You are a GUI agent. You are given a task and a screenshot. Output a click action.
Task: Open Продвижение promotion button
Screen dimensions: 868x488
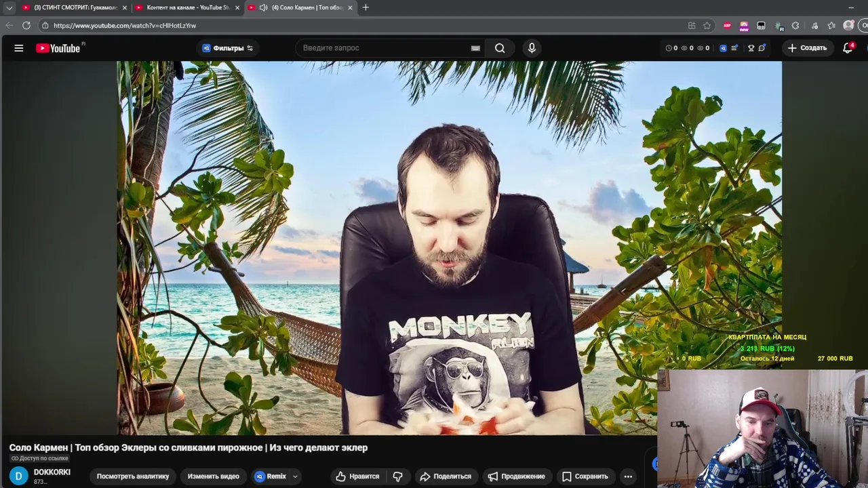coord(517,476)
